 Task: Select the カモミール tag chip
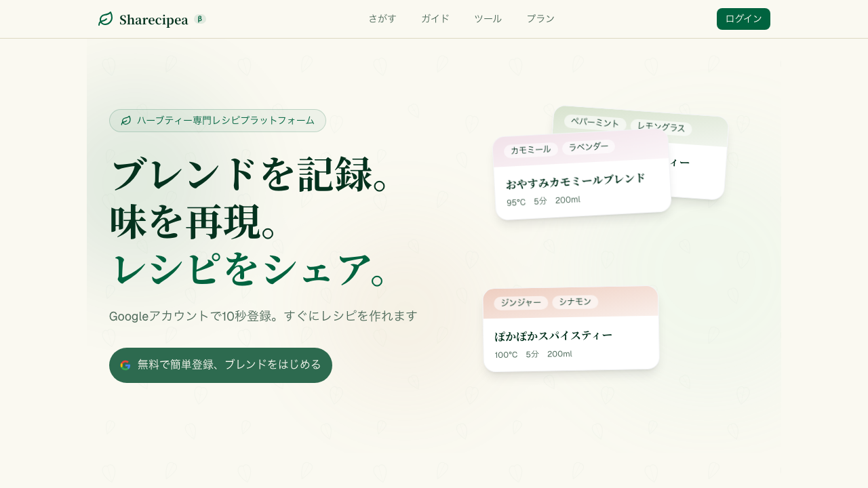pyautogui.click(x=530, y=150)
